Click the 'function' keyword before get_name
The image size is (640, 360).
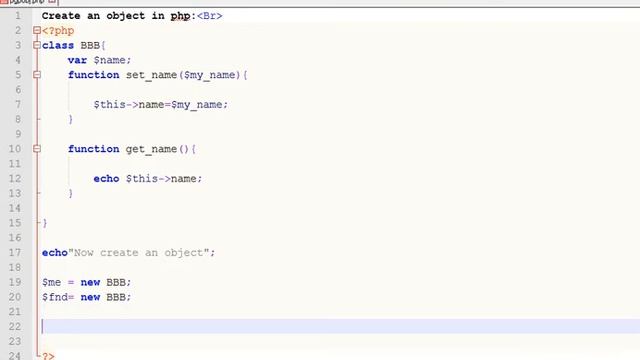click(x=93, y=149)
